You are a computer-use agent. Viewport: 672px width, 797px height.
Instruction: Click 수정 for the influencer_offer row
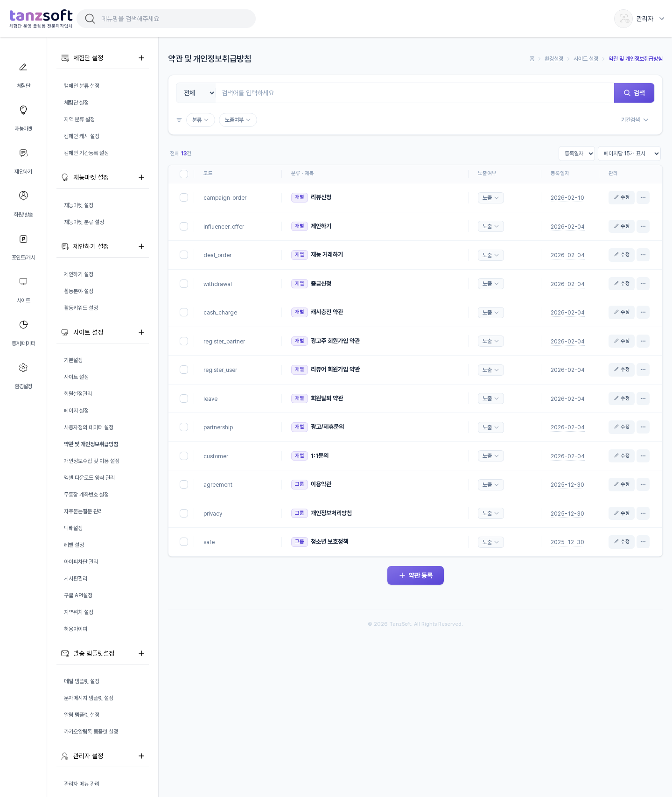[x=622, y=226]
